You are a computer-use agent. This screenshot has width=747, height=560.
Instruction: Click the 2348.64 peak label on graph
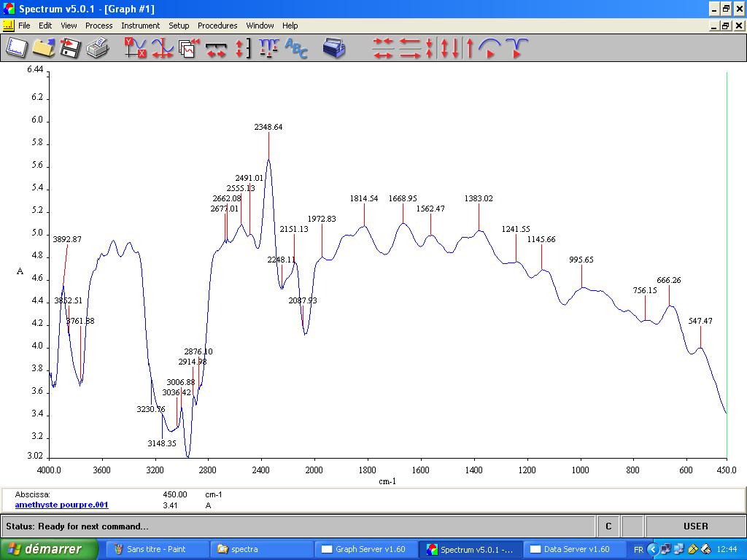click(x=268, y=127)
